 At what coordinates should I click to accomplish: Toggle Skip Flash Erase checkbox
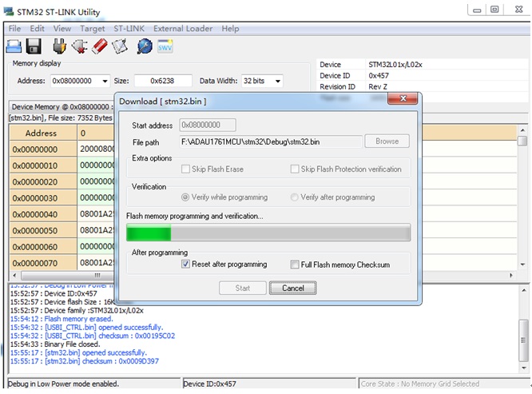185,169
